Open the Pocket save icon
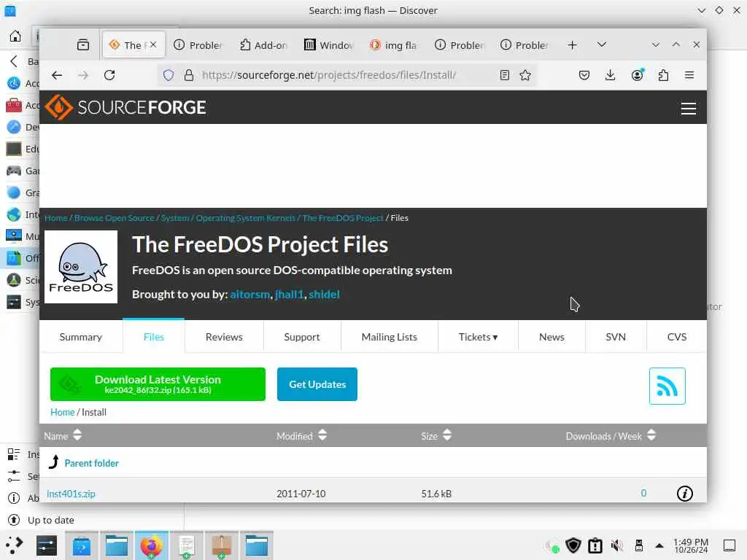 [584, 75]
